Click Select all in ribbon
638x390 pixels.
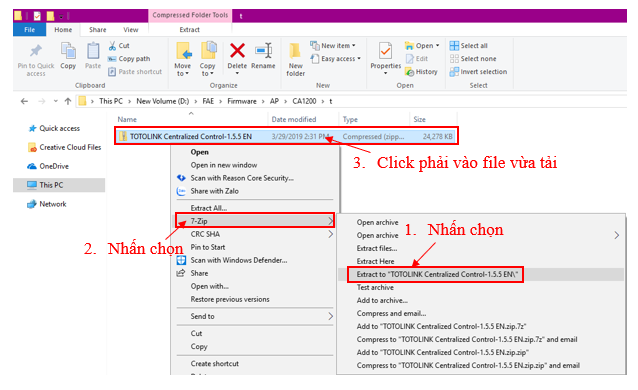tap(468, 46)
